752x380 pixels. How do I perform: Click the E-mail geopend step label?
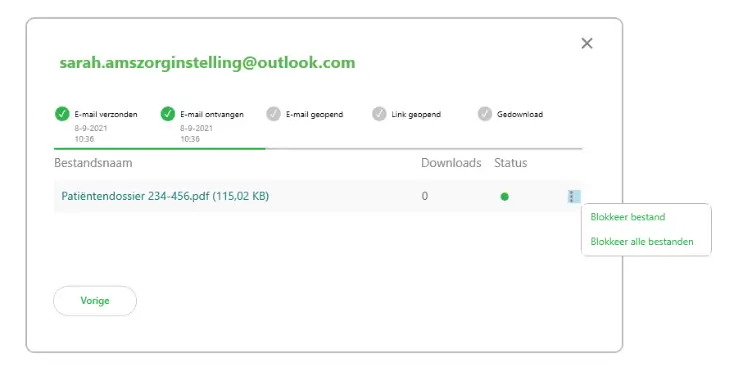315,115
